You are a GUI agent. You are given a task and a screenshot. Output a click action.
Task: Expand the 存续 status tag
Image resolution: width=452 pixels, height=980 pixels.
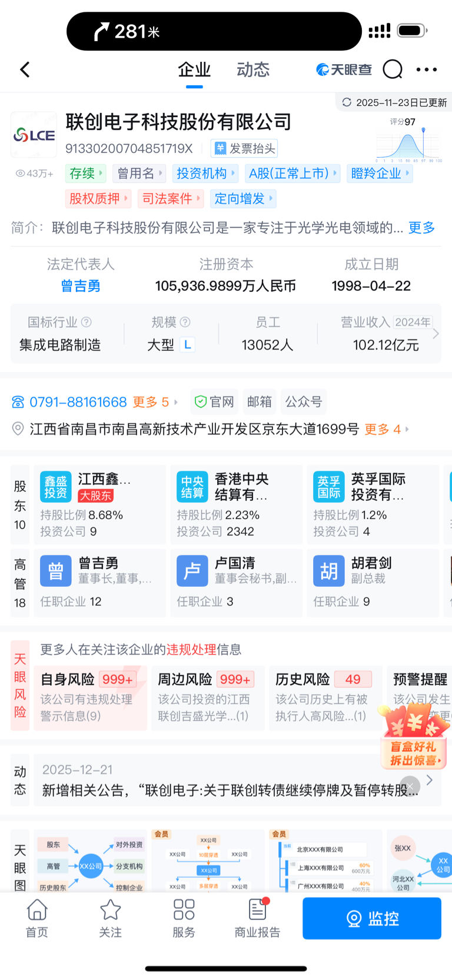85,174
